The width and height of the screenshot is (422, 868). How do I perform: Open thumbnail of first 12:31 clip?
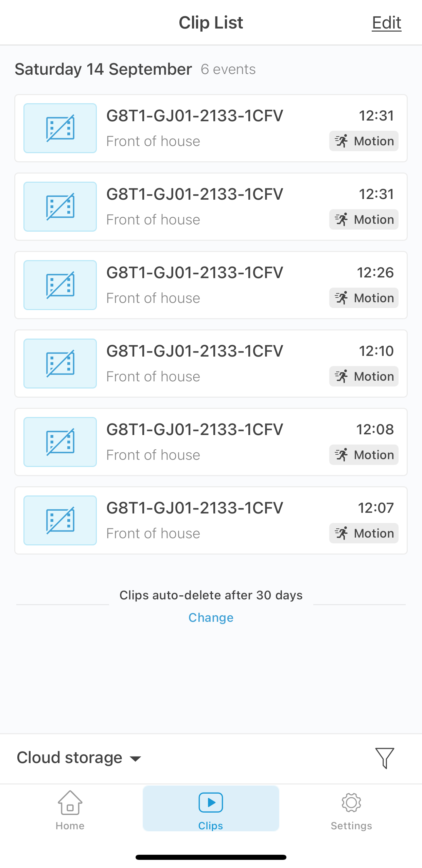pos(60,128)
